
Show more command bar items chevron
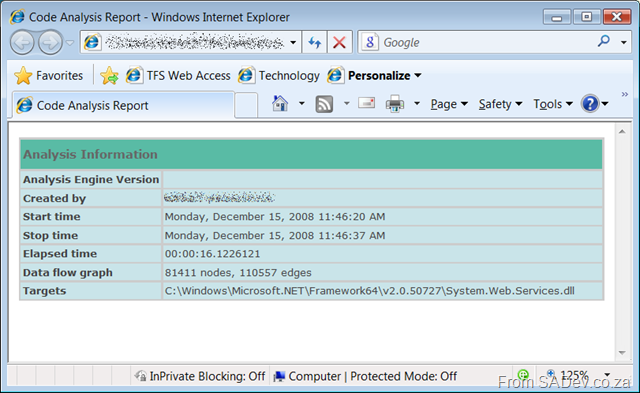[624, 95]
